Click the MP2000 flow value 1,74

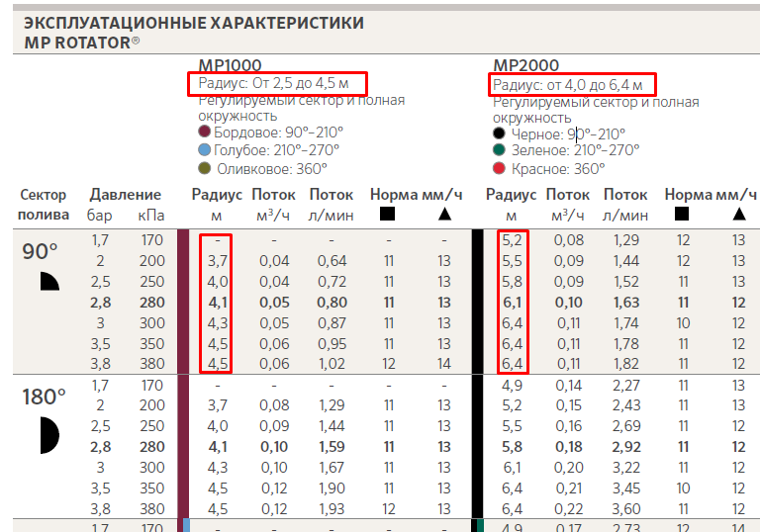[626, 323]
